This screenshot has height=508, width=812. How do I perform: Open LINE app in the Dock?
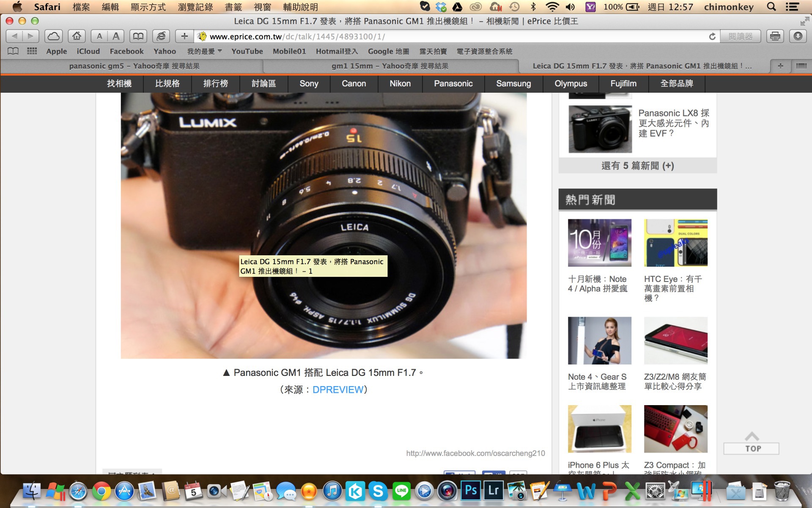click(x=401, y=491)
